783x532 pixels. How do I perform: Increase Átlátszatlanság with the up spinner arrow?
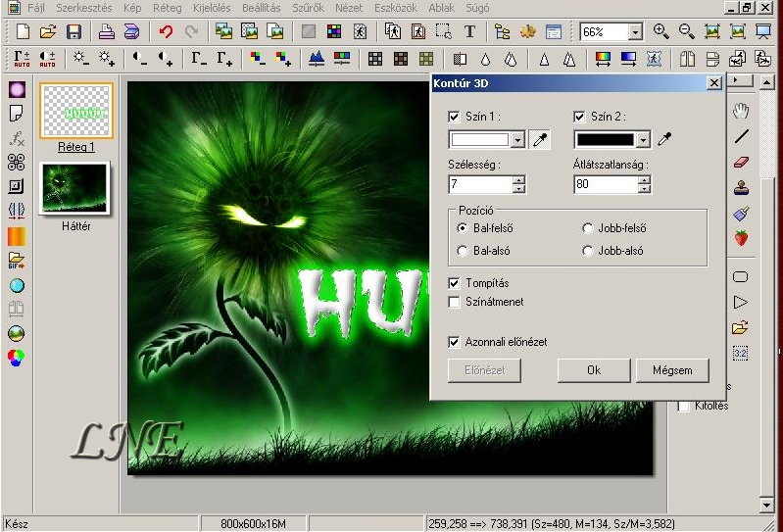645,180
